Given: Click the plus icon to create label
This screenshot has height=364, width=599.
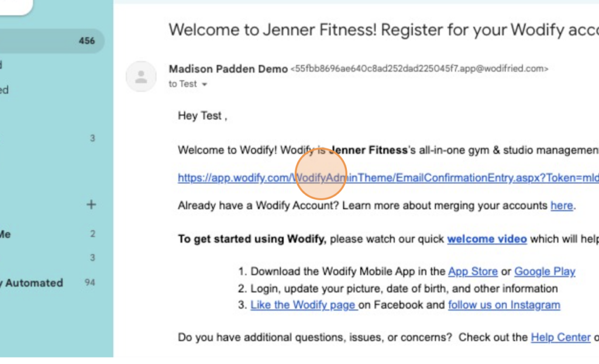Looking at the screenshot, I should coord(91,204).
